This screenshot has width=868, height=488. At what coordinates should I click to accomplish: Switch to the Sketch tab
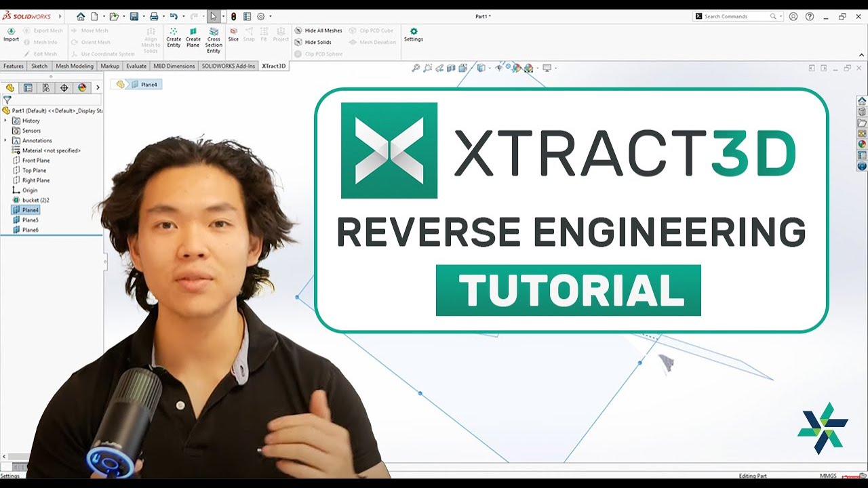pos(39,66)
